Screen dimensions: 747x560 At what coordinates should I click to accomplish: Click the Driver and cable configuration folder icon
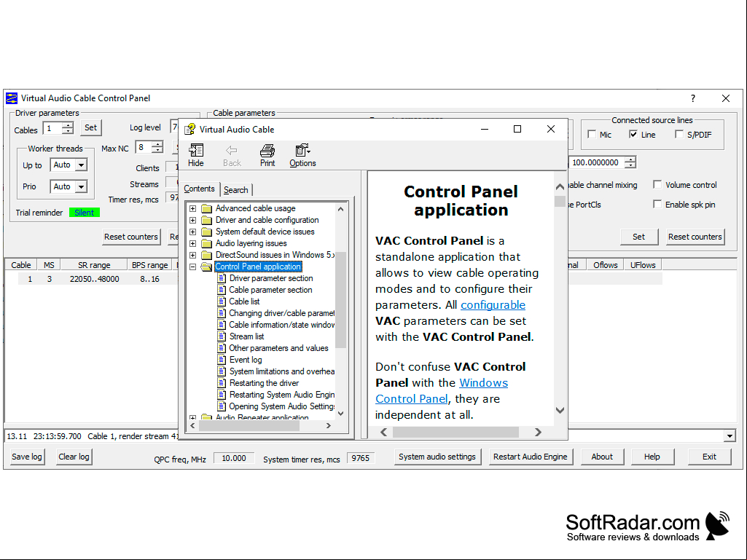click(x=206, y=220)
